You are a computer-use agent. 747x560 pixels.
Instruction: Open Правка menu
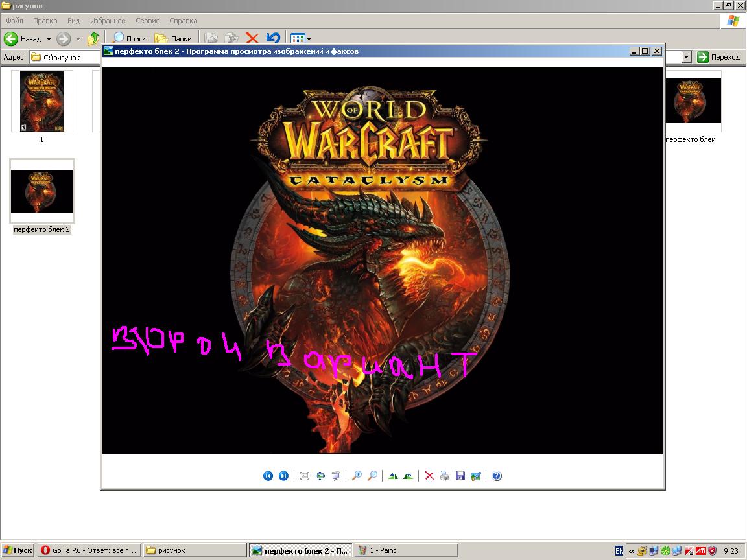click(x=45, y=21)
